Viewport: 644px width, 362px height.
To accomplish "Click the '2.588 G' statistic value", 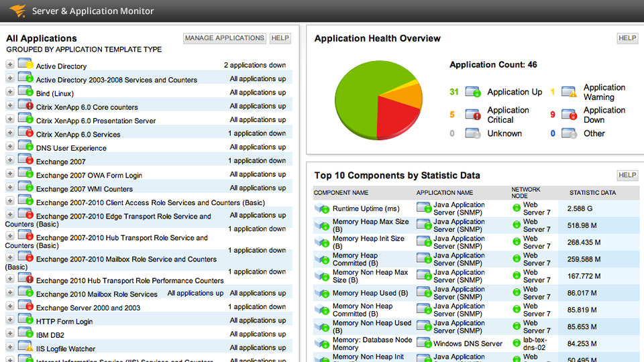I will tap(580, 208).
